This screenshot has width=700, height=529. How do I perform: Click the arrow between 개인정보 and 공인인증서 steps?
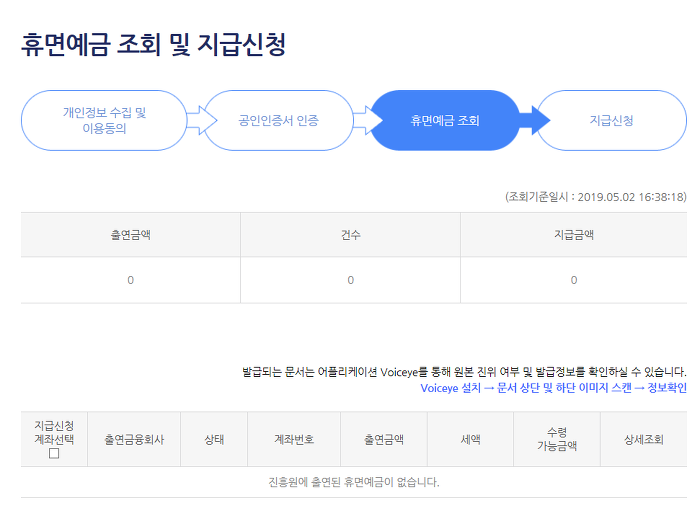pos(201,120)
